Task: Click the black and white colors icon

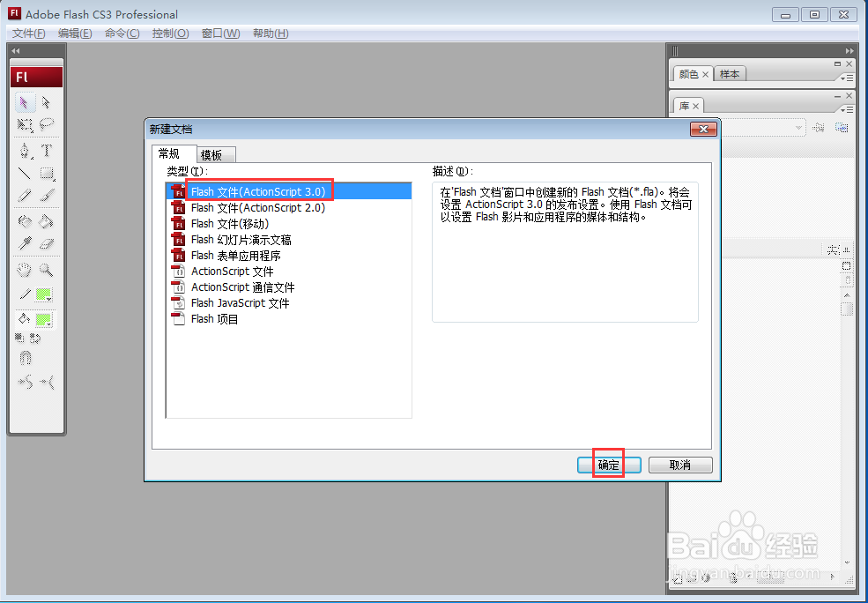Action: coord(20,338)
